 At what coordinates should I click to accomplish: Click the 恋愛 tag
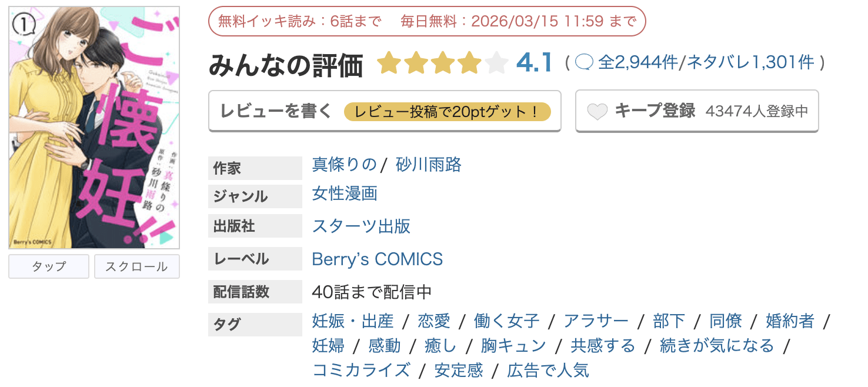pos(433,321)
